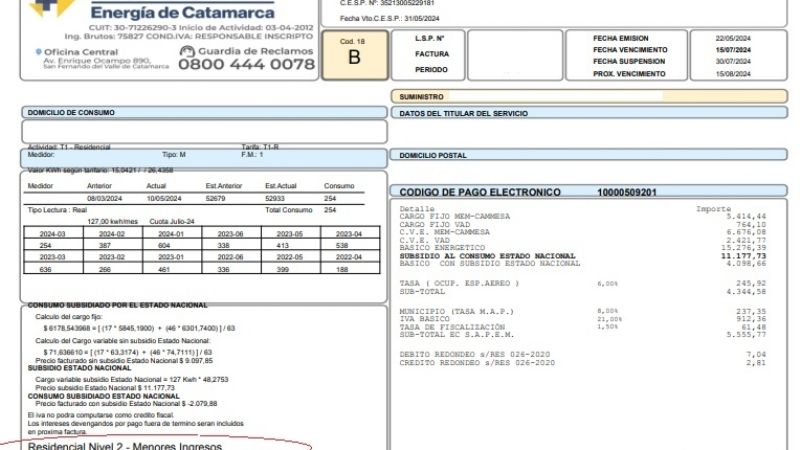Click the DOMICILIO DE CONSUMO header
800x450 pixels.
(x=204, y=112)
